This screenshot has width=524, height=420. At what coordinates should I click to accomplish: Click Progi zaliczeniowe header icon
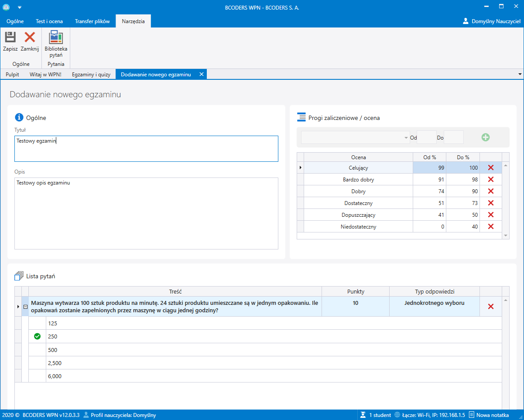(301, 117)
